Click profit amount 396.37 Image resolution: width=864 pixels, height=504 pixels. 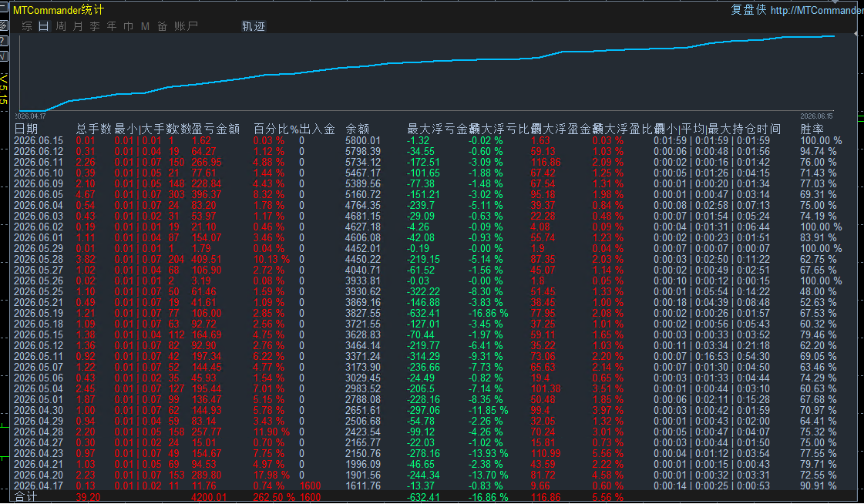click(206, 194)
